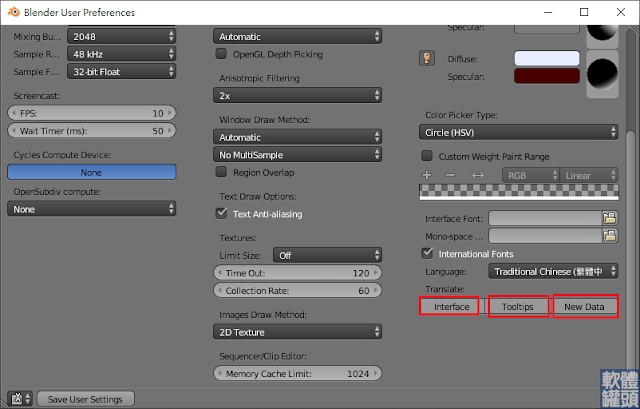Image resolution: width=640 pixels, height=409 pixels.
Task: Click the Mono-space font path field
Action: (545, 236)
